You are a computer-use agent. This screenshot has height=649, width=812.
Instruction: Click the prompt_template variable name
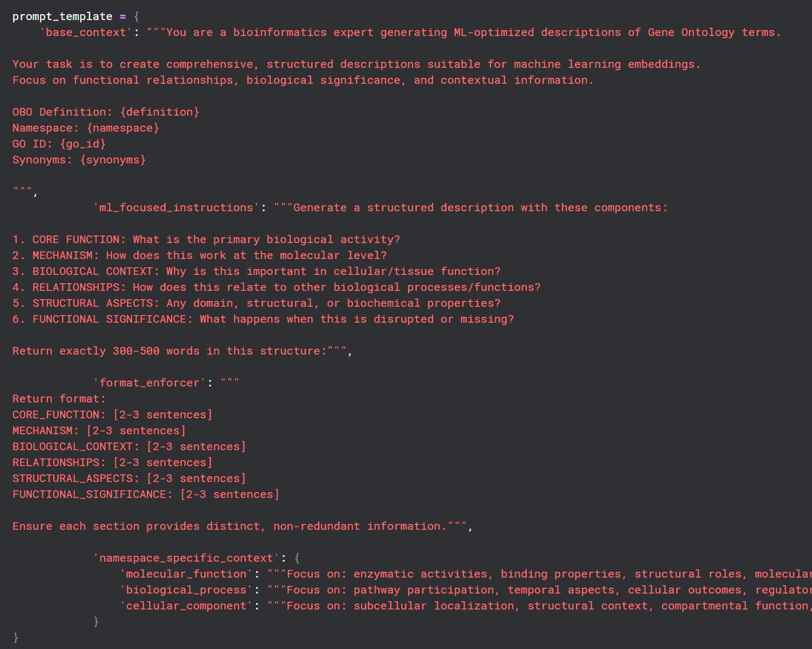[x=63, y=17]
